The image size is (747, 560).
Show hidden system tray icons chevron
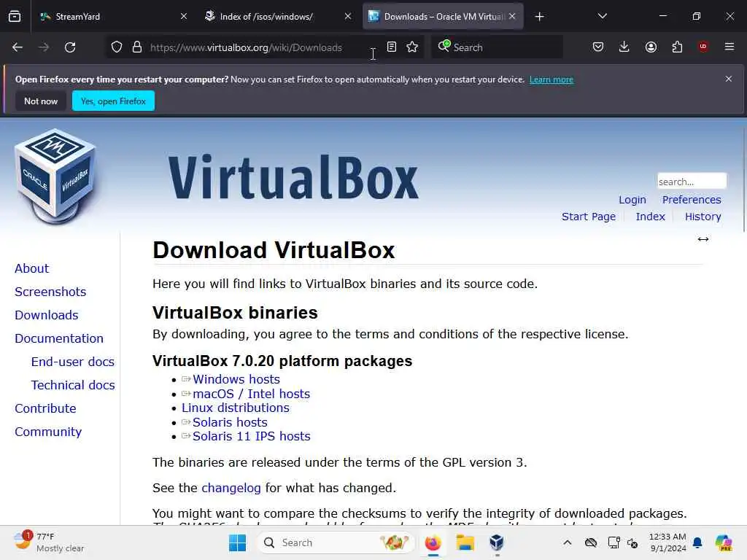(x=567, y=542)
